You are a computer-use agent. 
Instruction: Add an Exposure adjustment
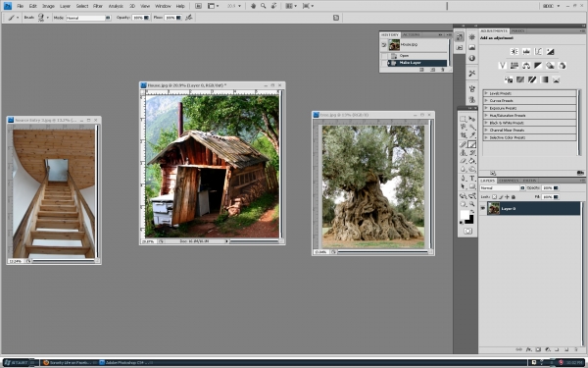[x=550, y=51]
